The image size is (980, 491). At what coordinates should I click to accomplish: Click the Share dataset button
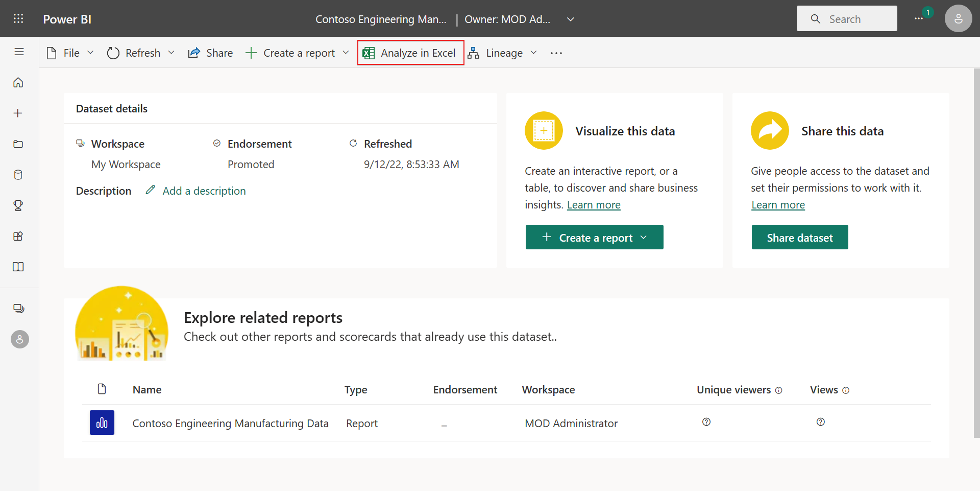[x=799, y=237]
